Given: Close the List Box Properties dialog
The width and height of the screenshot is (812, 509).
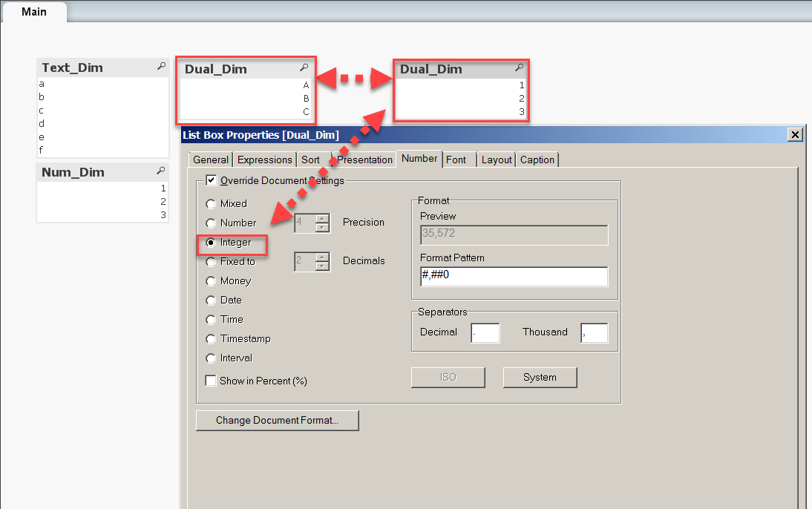Looking at the screenshot, I should coord(795,134).
